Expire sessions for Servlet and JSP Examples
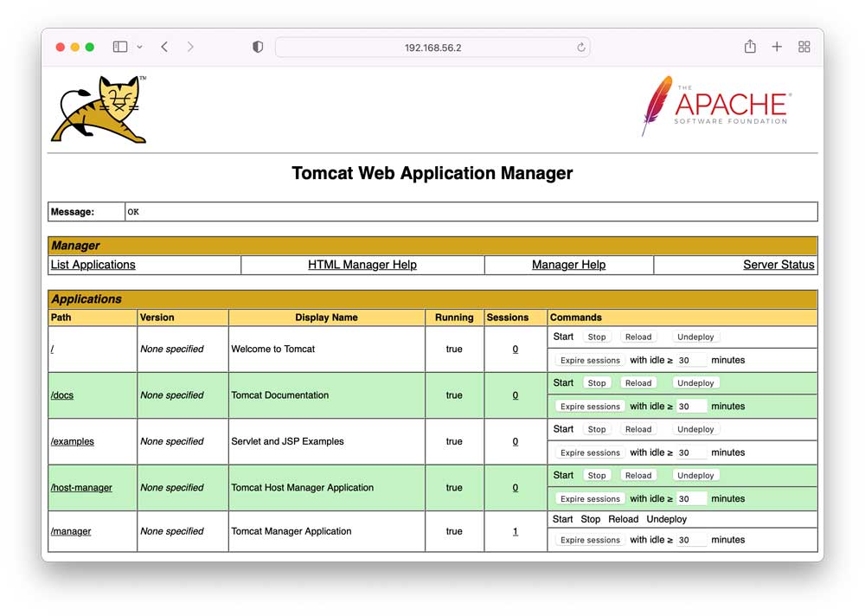Screen dimensions: 865x616 [x=590, y=452]
